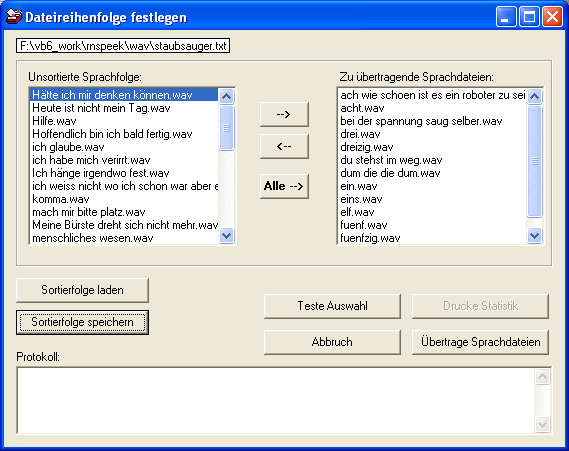This screenshot has height=451, width=569.
Task: Select 'ein.wav' entry
Action: pyautogui.click(x=432, y=186)
